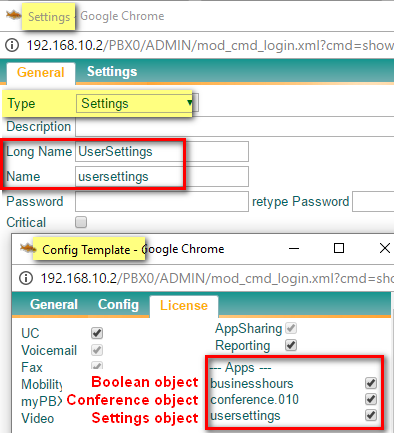The image size is (394, 433).
Task: Uncheck the usersettings app checkbox
Action: 371,415
